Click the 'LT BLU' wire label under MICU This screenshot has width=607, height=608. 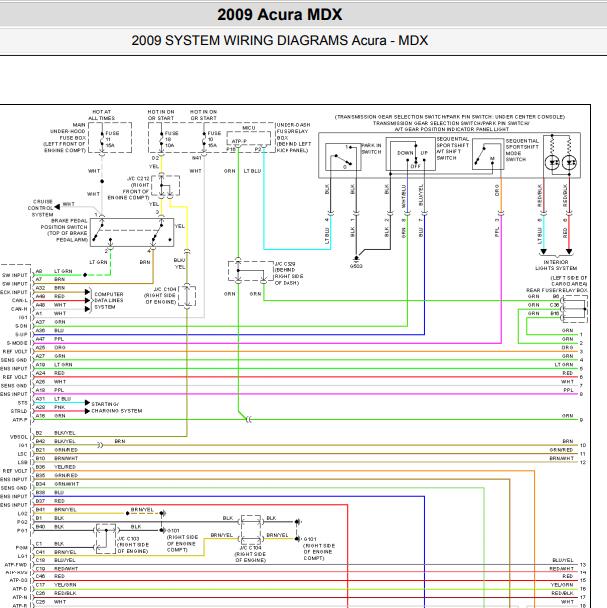coord(252,171)
